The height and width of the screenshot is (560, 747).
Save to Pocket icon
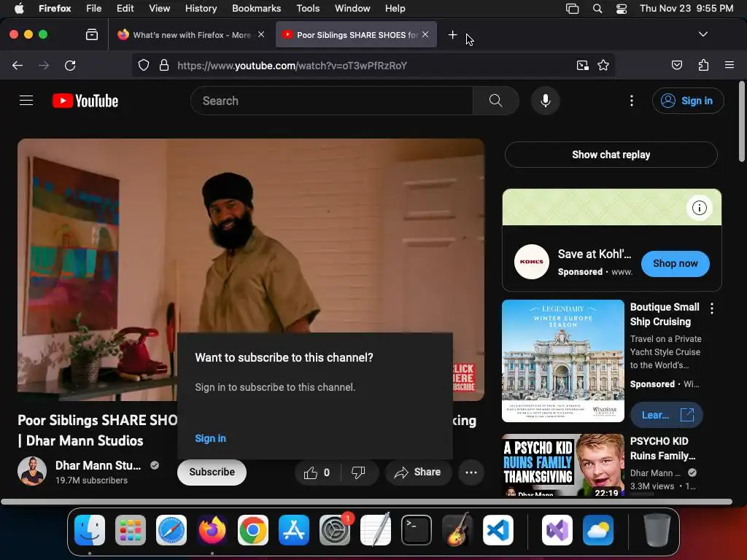click(x=676, y=65)
